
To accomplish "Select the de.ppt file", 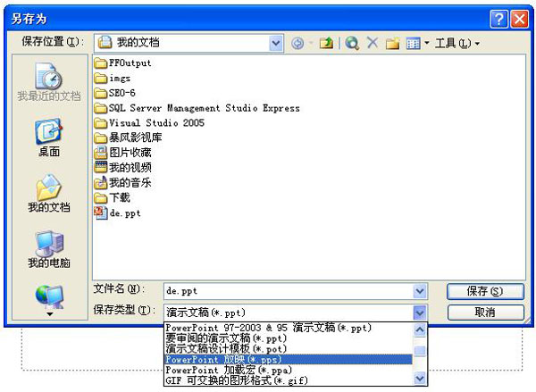I will 118,213.
